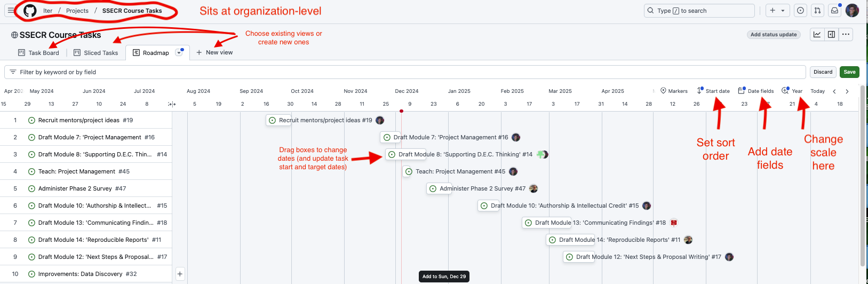The width and height of the screenshot is (868, 284).
Task: Click status icon for Draft Module 12 row
Action: 31,257
